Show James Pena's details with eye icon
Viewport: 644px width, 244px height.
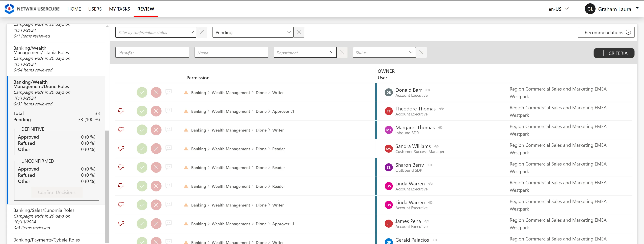point(427,221)
